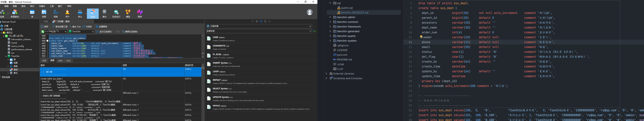
Task: Toggle the 停止 checkbox in query toolbar
Action: tap(114, 32)
